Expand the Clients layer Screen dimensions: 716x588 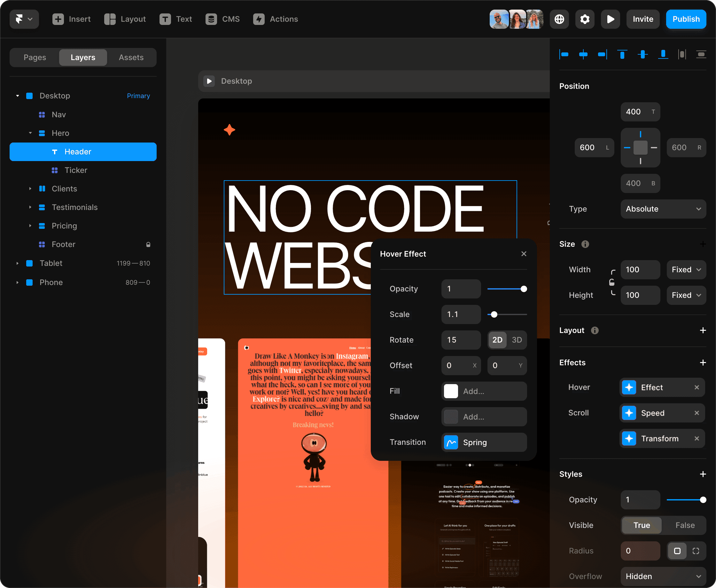point(30,189)
